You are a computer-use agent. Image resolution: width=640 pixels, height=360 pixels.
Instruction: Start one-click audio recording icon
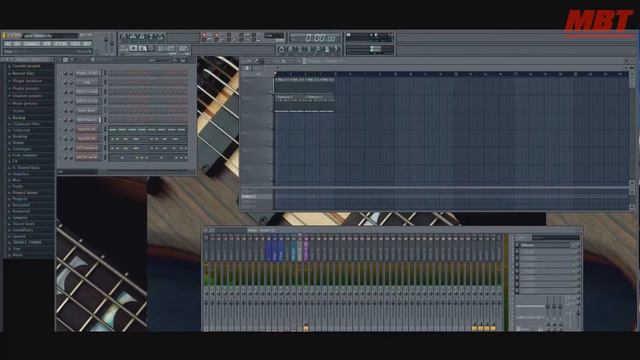[x=300, y=49]
